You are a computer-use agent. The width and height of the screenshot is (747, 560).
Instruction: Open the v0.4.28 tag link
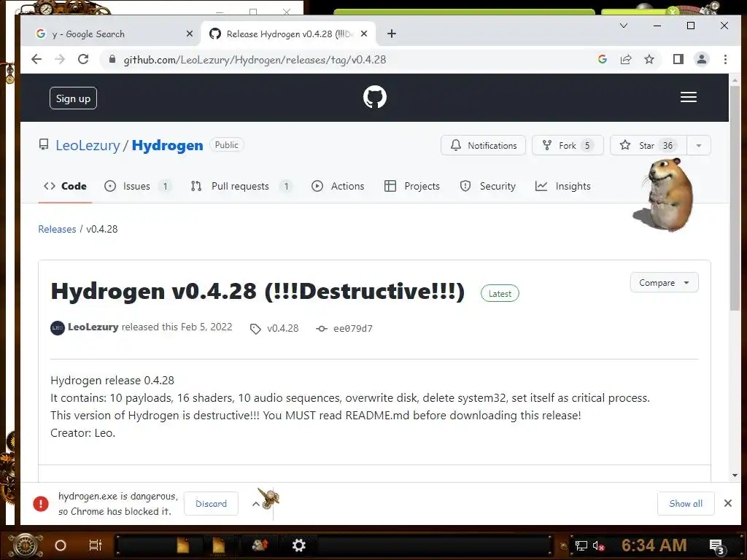point(275,328)
